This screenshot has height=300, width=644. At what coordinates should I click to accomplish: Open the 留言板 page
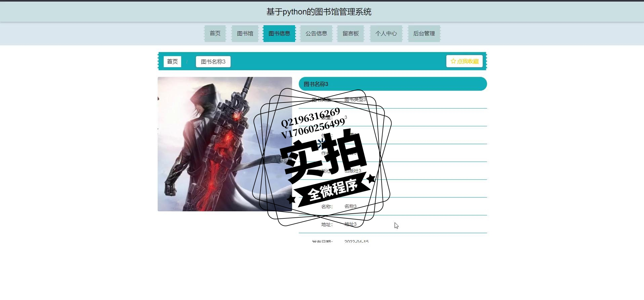coord(351,34)
